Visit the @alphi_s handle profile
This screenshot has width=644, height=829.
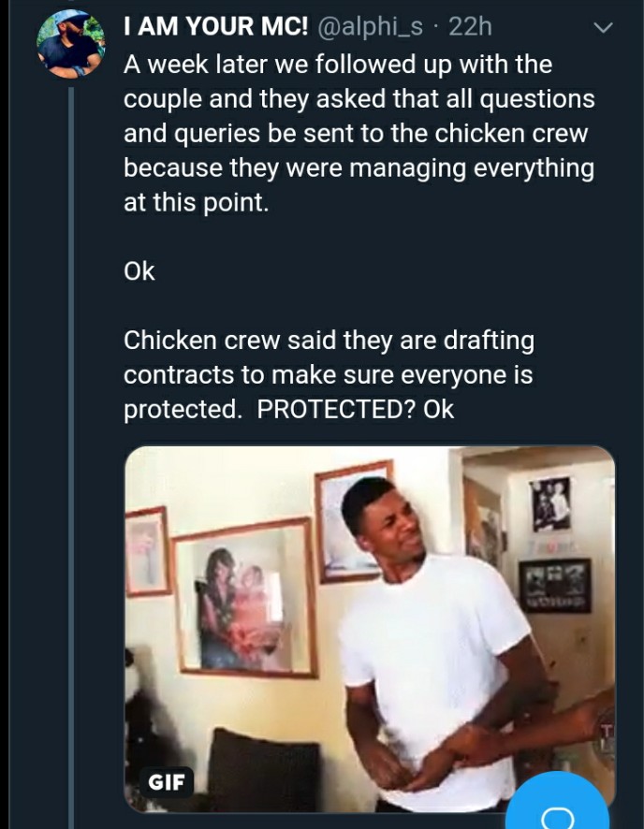pos(370,26)
